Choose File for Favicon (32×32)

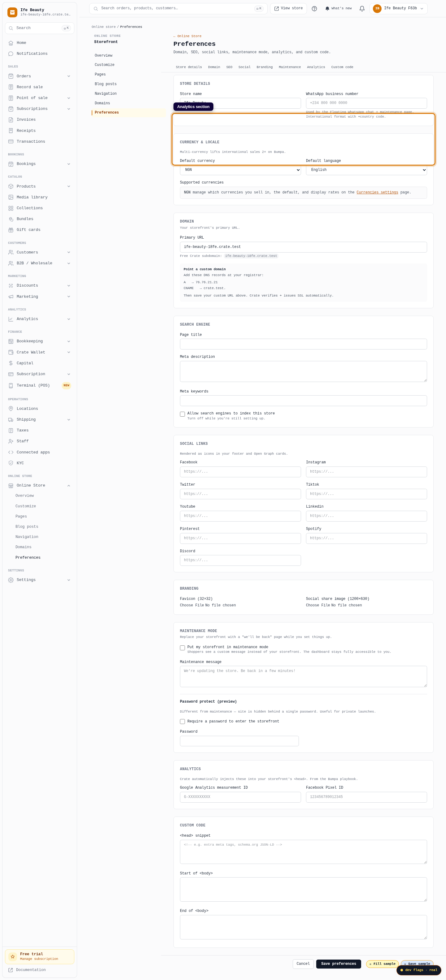192,605
